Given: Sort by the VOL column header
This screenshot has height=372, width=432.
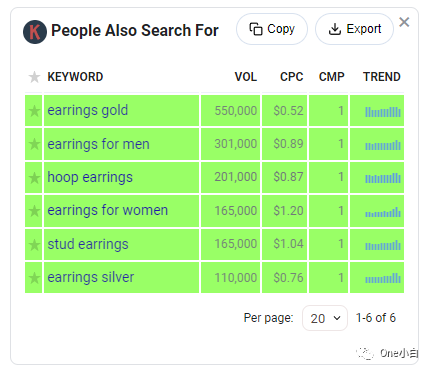Looking at the screenshot, I should point(246,77).
